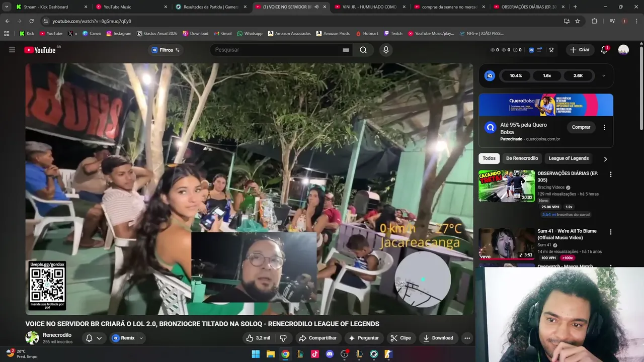Viewport: 644px width, 362px height.
Task: Expand the vidIQ stats panel chevron
Action: (x=603, y=76)
